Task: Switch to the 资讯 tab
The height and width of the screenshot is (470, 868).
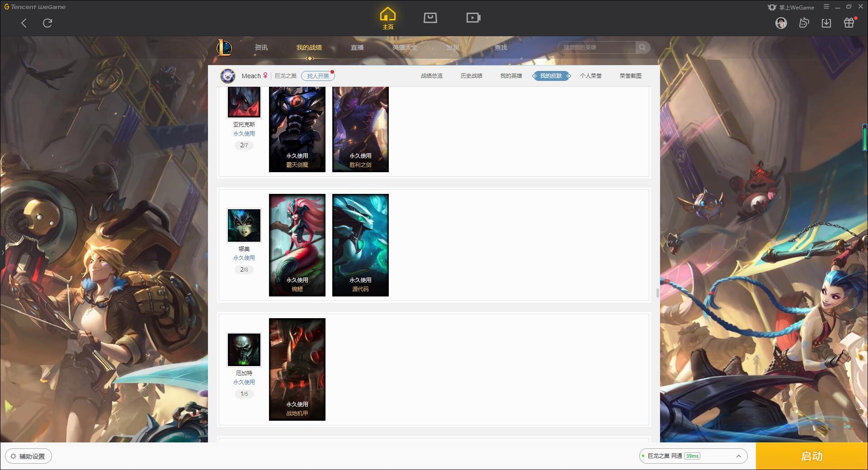Action: click(261, 47)
